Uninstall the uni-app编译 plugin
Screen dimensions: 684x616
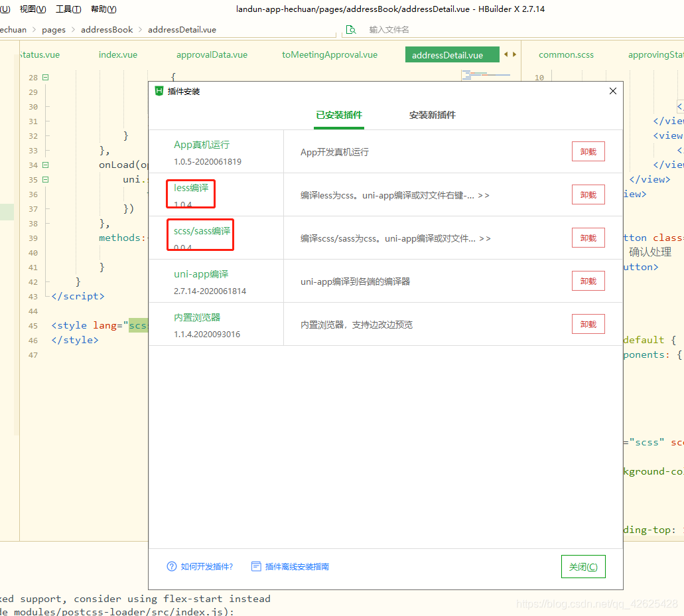pyautogui.click(x=588, y=281)
